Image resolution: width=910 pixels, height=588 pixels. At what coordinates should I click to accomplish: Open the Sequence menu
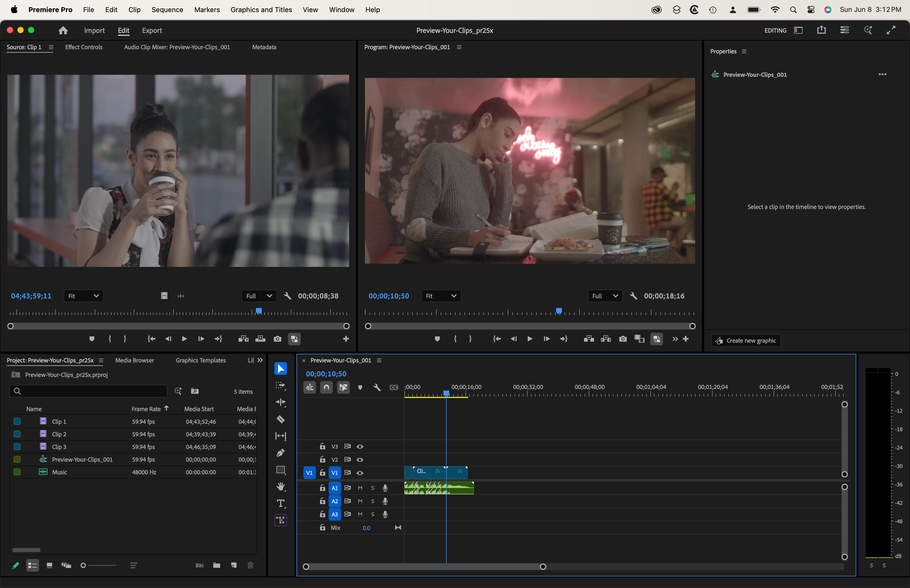point(167,9)
